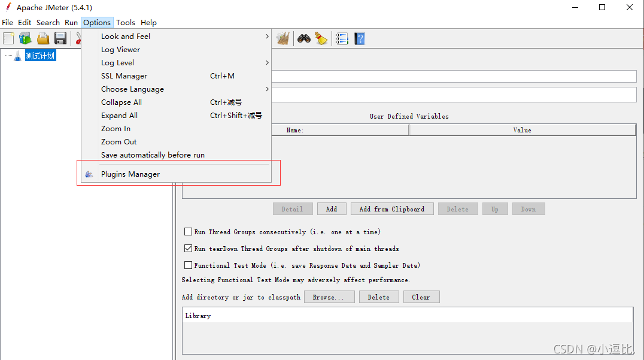Choose Zoom In menu entry
This screenshot has height=360, width=644.
pos(176,128)
